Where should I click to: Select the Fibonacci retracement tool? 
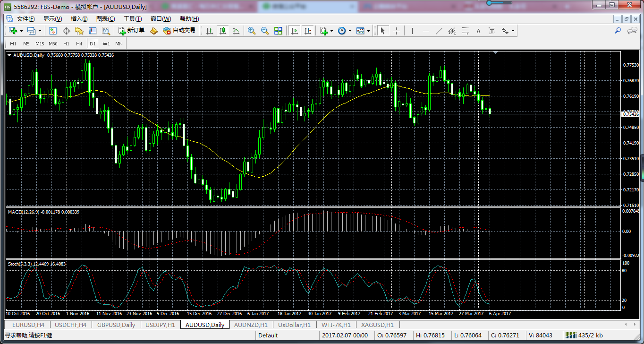[465, 31]
